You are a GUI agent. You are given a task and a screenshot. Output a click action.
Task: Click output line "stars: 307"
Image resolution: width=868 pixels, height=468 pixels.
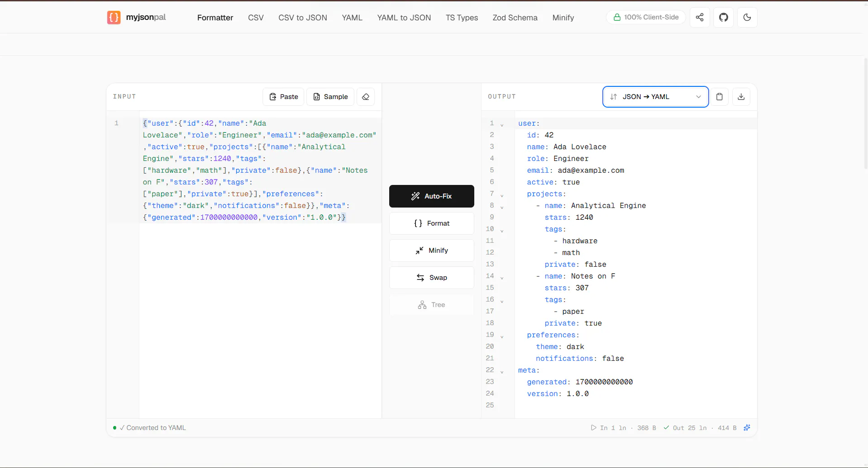pos(566,288)
